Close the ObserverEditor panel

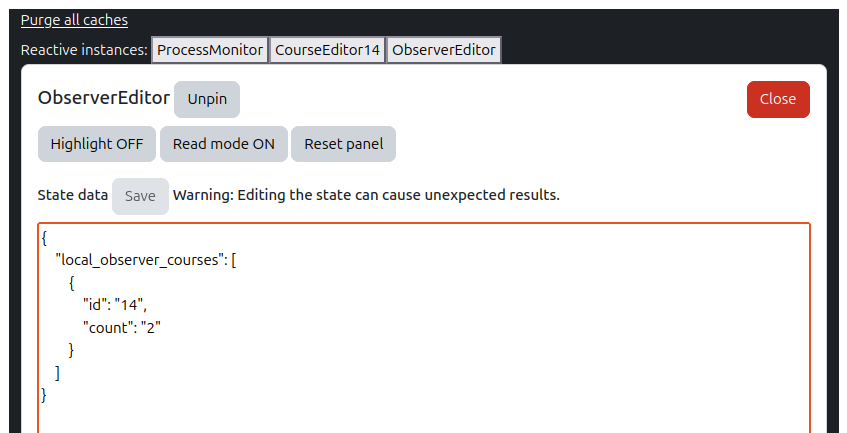777,99
